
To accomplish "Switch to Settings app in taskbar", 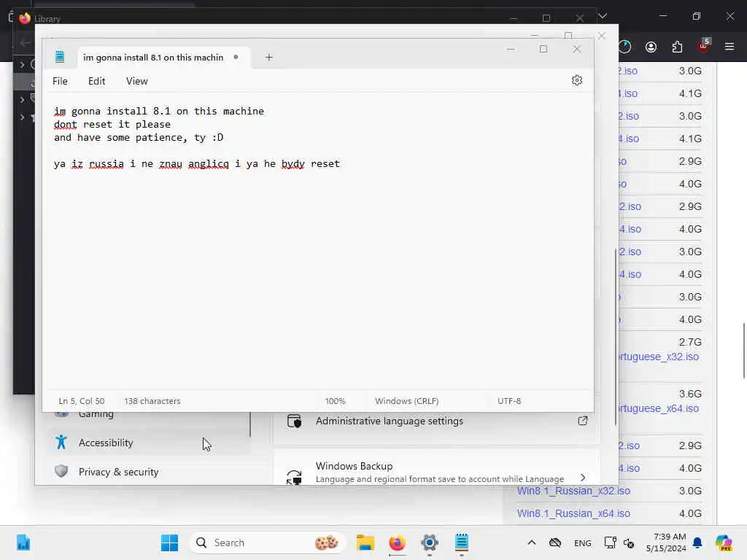I will [429, 542].
